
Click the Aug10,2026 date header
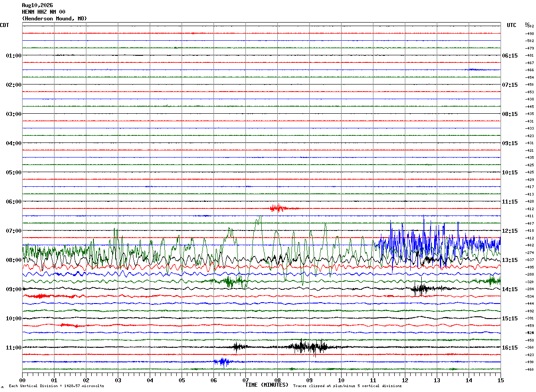click(x=37, y=5)
